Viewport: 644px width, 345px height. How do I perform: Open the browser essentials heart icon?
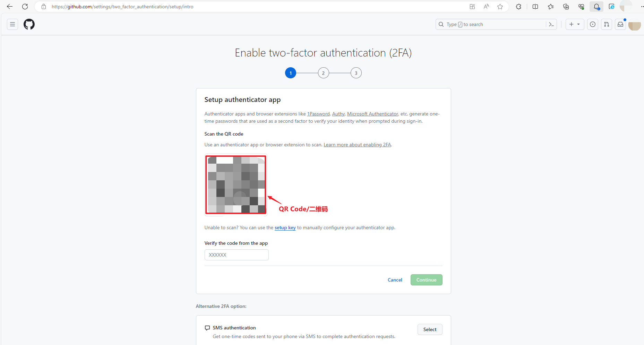pyautogui.click(x=581, y=7)
